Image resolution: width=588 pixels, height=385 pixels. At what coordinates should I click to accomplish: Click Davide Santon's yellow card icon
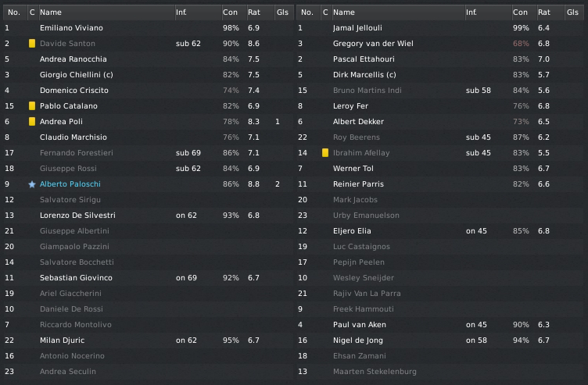coord(32,44)
